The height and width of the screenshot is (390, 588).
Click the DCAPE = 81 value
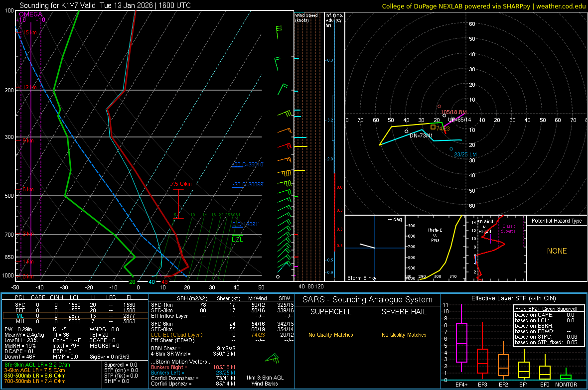19,351
